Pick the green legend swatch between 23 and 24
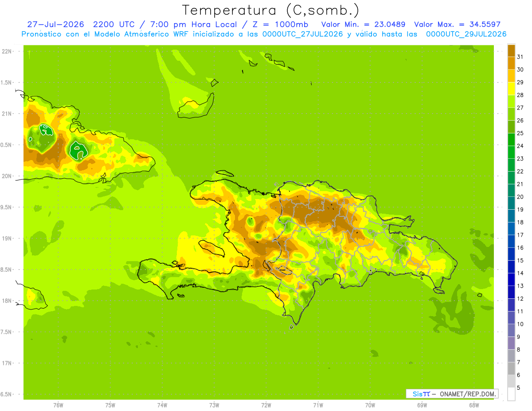Screen dimensions: 532x411 click(x=511, y=152)
